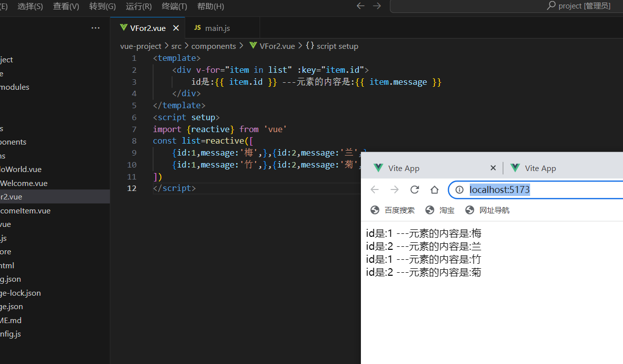The height and width of the screenshot is (364, 623).
Task: Select script setup in the breadcrumb
Action: point(337,46)
